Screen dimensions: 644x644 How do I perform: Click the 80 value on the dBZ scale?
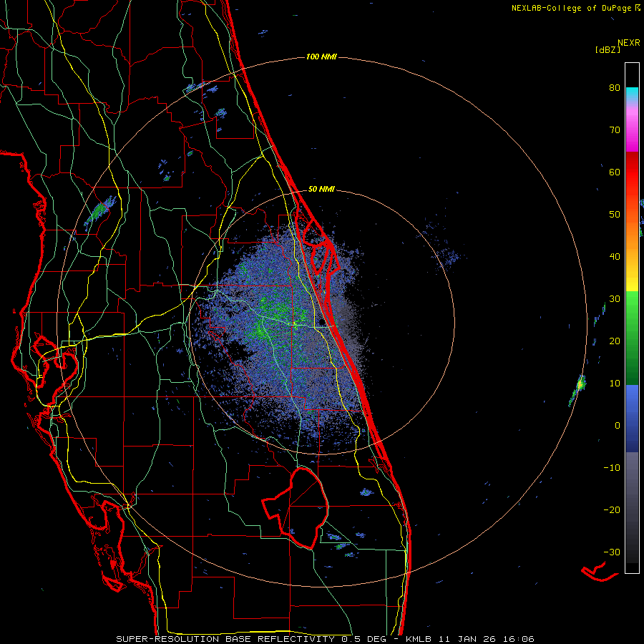tap(615, 88)
